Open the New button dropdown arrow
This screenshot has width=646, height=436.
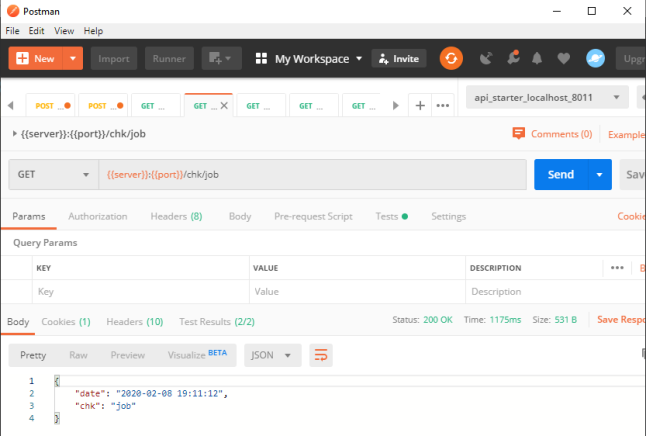click(x=73, y=59)
